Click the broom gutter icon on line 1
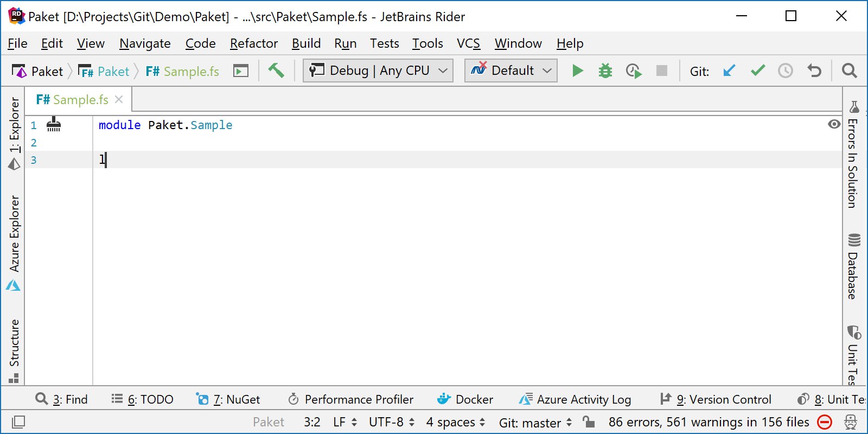 (54, 125)
